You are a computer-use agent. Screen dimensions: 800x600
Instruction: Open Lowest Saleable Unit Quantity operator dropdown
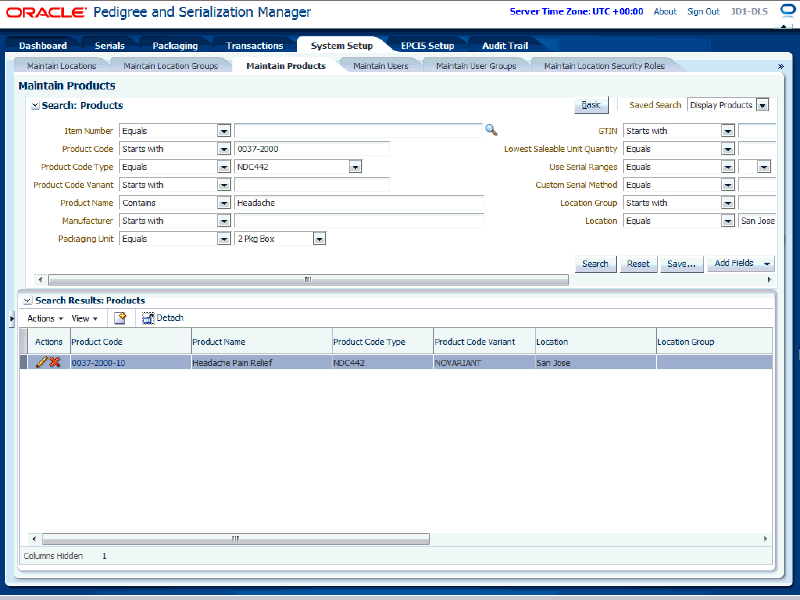[728, 149]
